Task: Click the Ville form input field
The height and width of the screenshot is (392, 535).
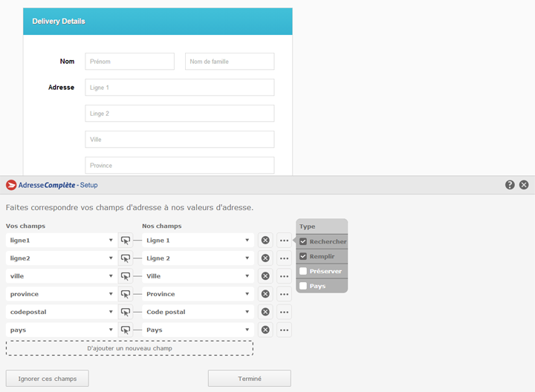Action: point(180,139)
